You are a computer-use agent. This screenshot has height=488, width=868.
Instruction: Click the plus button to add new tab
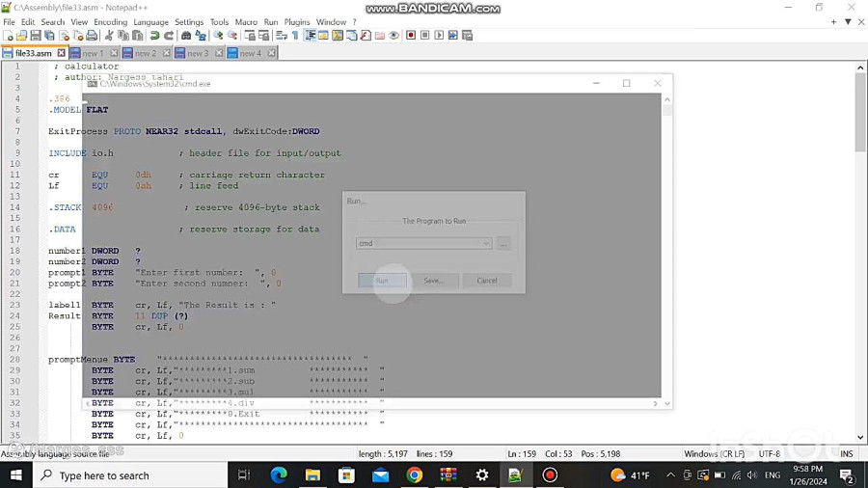point(833,22)
